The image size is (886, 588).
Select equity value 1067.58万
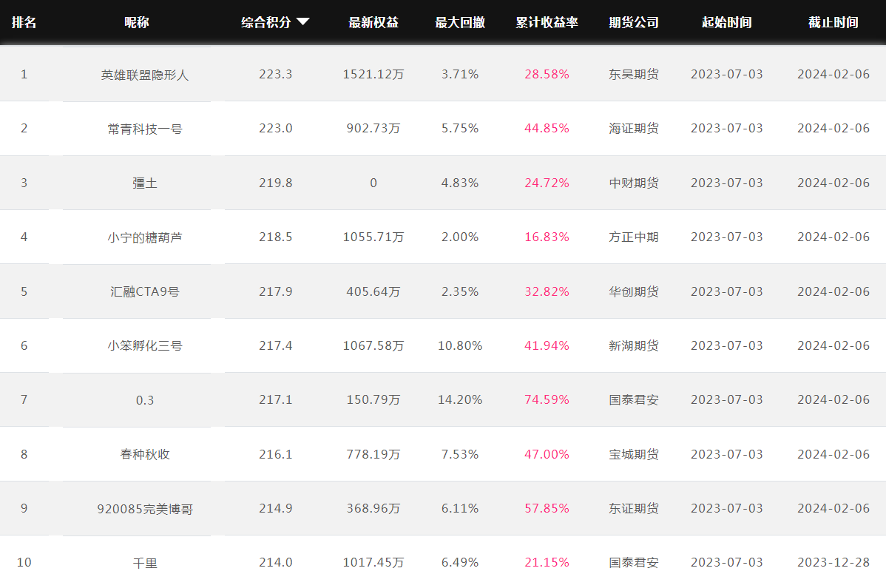373,345
